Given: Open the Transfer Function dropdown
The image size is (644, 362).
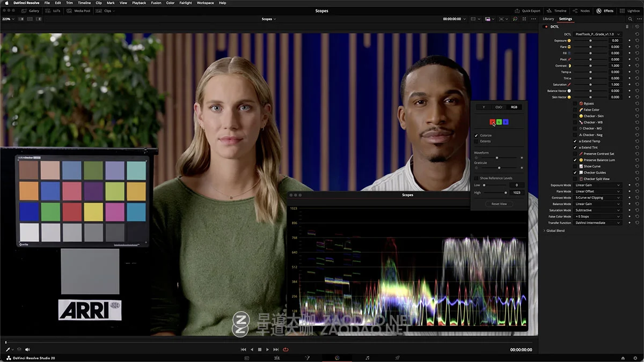Looking at the screenshot, I should (x=597, y=223).
